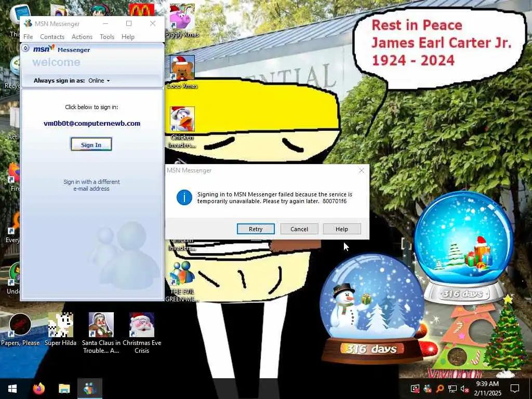Open the 'Always sign in as' Online status dropdown
The width and height of the screenshot is (532, 399).
99,81
